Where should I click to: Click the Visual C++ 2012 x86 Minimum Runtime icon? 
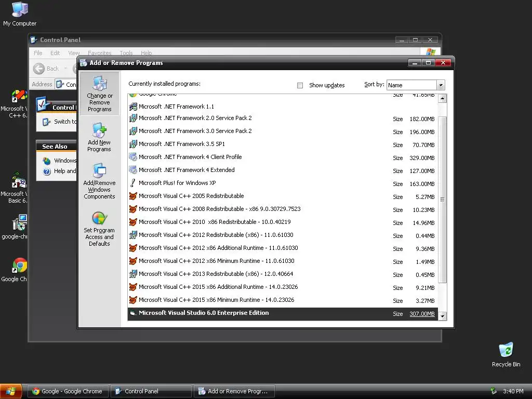coord(133,261)
